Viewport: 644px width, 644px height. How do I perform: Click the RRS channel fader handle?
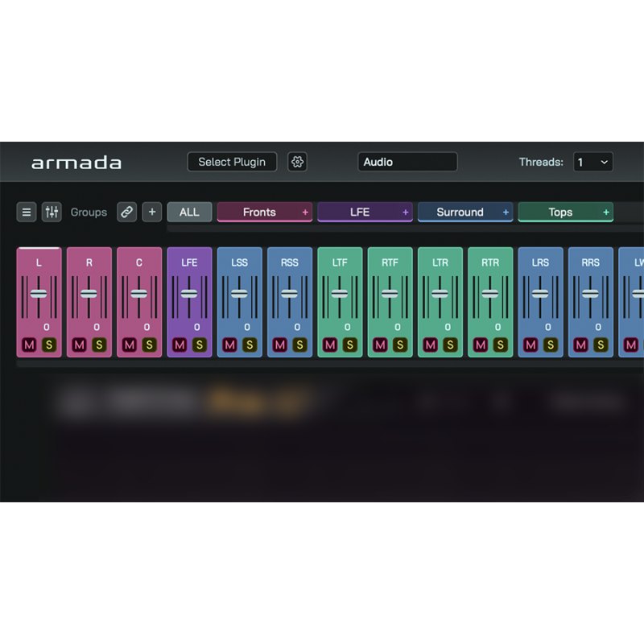coord(590,294)
